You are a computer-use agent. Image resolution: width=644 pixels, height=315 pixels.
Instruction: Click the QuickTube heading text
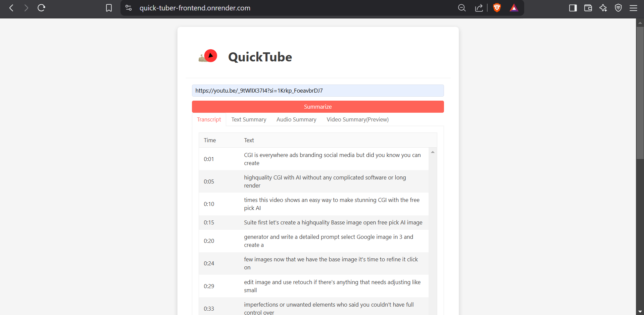tap(260, 57)
